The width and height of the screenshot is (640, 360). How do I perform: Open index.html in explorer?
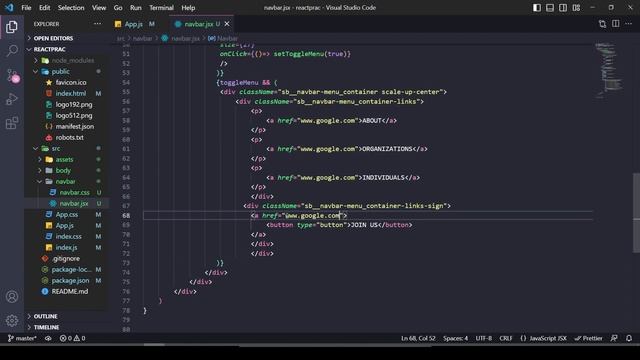[x=71, y=93]
